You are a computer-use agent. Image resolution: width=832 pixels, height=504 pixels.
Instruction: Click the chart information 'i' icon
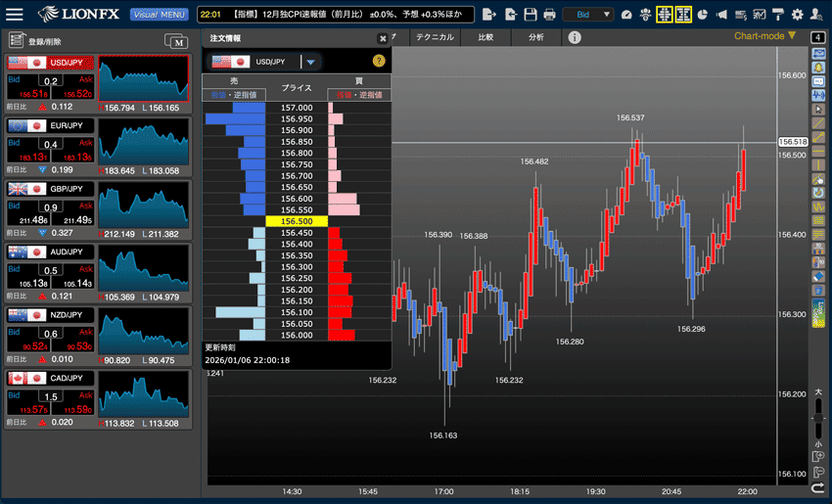575,37
